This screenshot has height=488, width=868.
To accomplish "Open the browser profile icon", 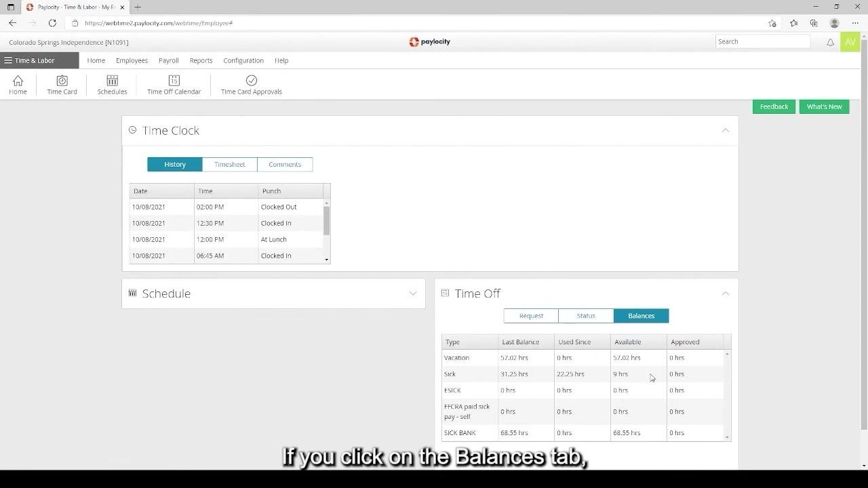I will (x=835, y=23).
